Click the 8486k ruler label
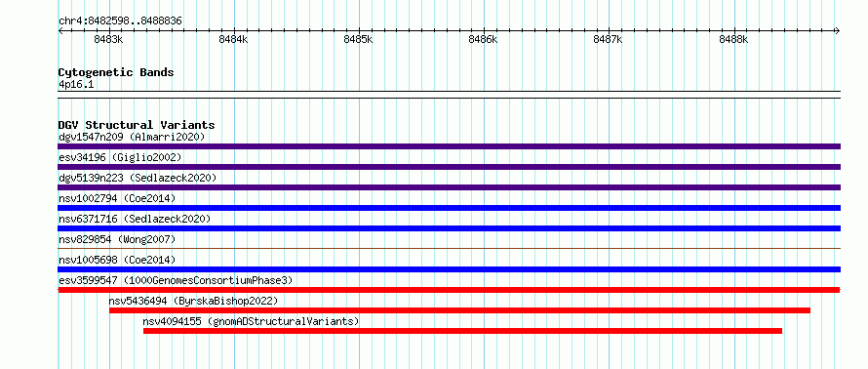This screenshot has height=369, width=868. point(484,39)
